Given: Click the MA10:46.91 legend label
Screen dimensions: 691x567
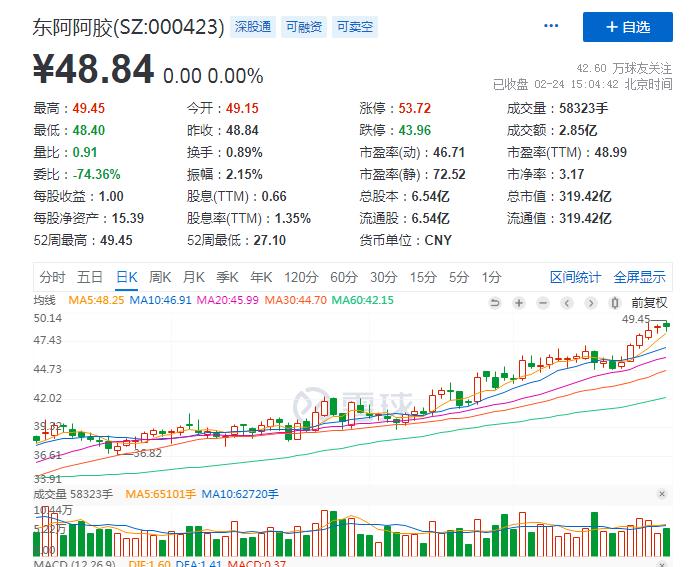Looking at the screenshot, I should [160, 300].
